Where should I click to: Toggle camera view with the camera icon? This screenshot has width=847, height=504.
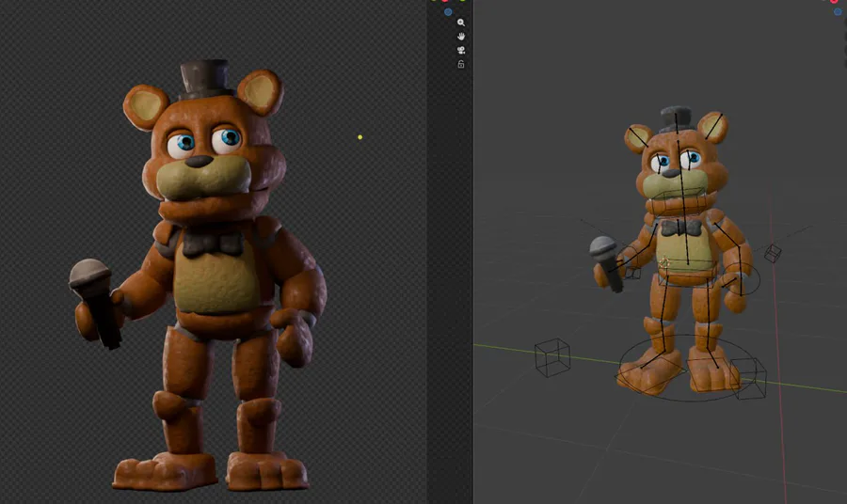pyautogui.click(x=461, y=50)
